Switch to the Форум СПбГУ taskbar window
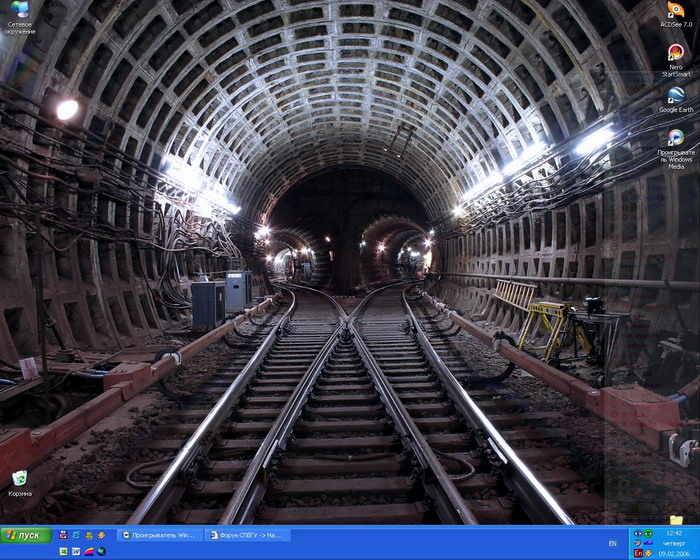 pos(248,535)
